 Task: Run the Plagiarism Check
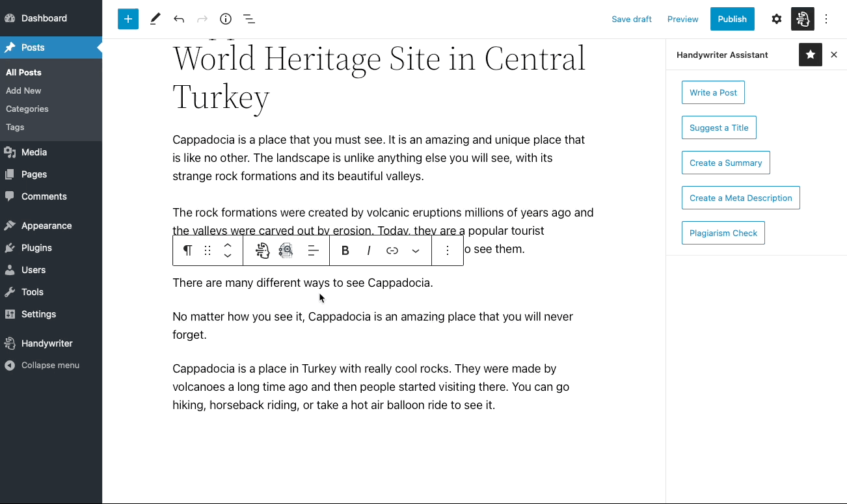pyautogui.click(x=723, y=233)
